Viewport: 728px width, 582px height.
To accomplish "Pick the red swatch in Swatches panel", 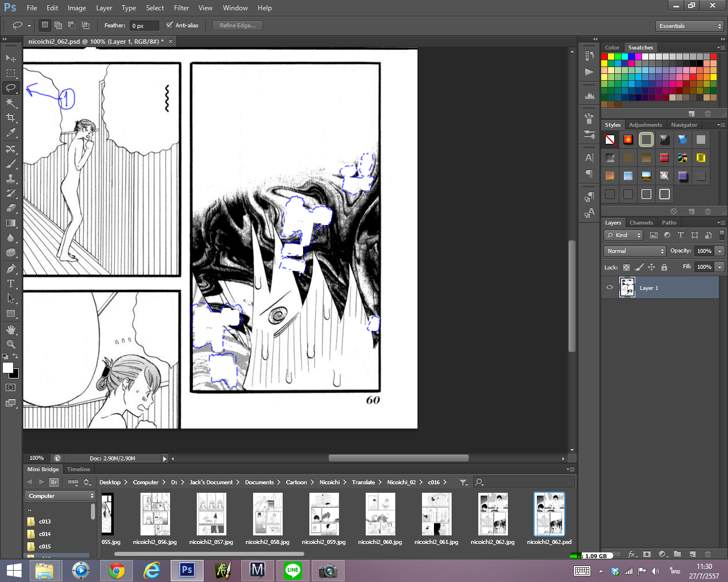I will point(605,56).
